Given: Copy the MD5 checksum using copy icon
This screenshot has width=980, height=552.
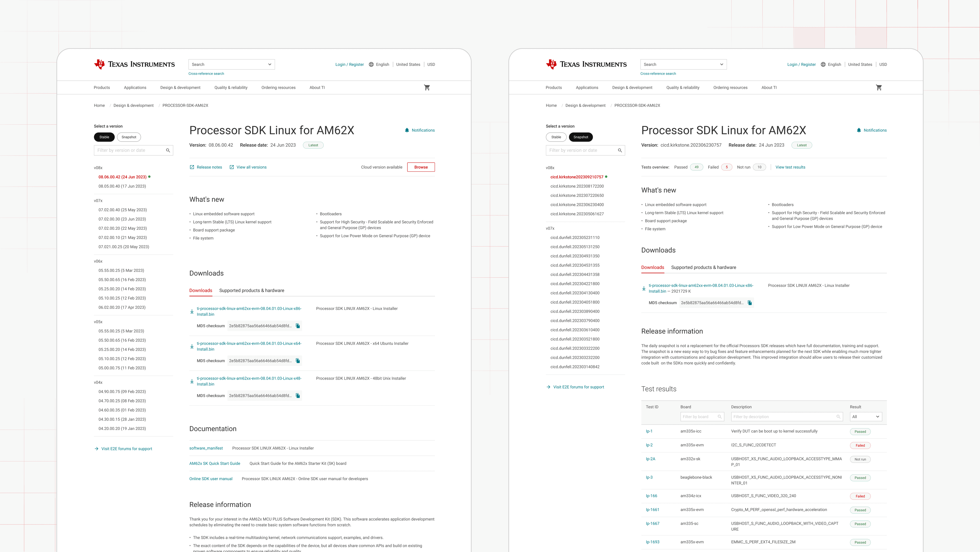Looking at the screenshot, I should (x=298, y=325).
